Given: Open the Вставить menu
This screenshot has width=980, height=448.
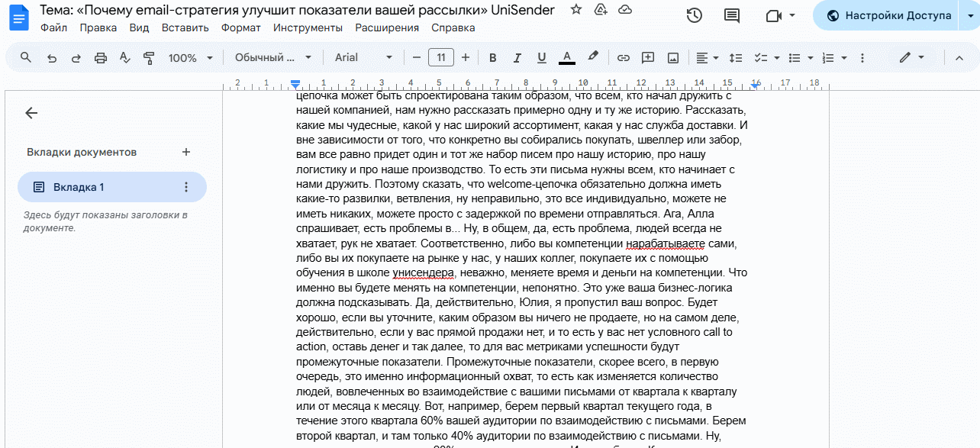Looking at the screenshot, I should (x=185, y=28).
